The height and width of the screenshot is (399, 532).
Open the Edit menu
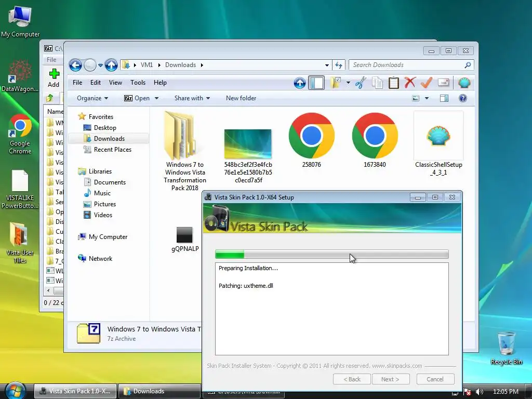click(x=96, y=83)
